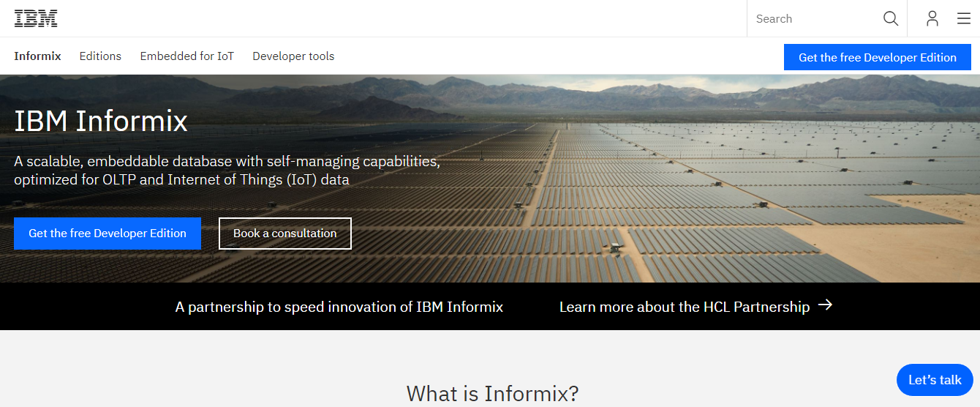Click the HCL Partnership arrow icon

pos(826,305)
